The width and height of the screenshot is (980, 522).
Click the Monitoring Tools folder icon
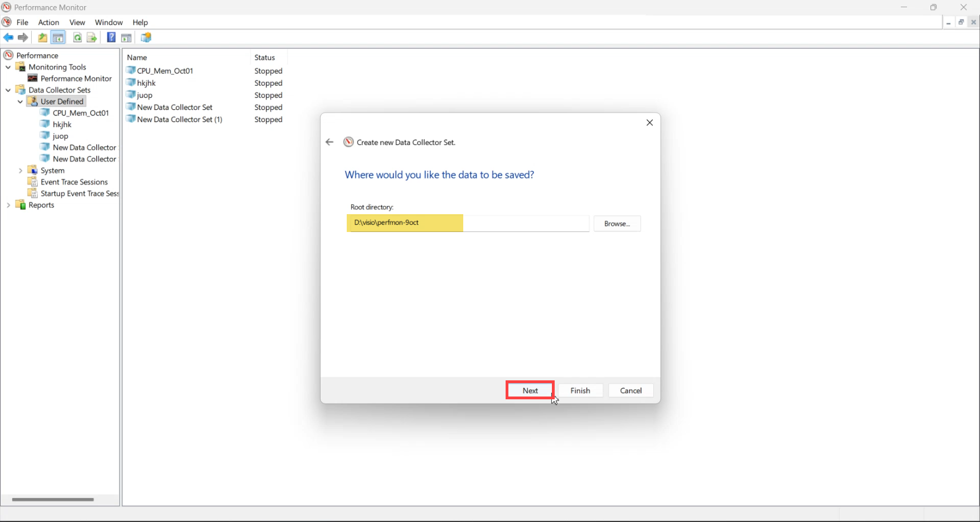(x=21, y=67)
